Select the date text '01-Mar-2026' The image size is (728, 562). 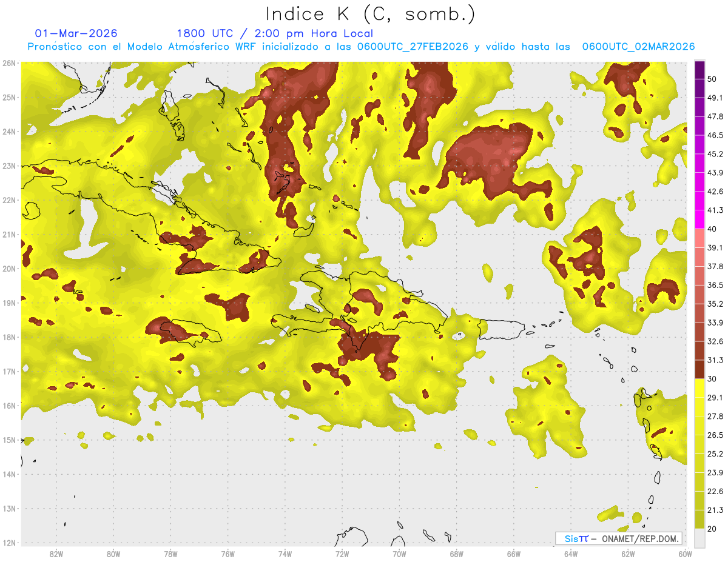pos(76,33)
